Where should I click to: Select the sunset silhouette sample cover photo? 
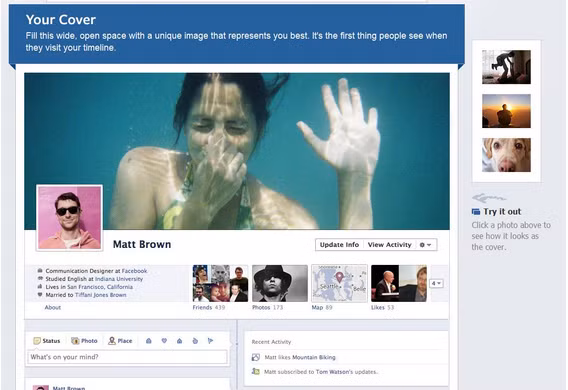[x=506, y=111]
